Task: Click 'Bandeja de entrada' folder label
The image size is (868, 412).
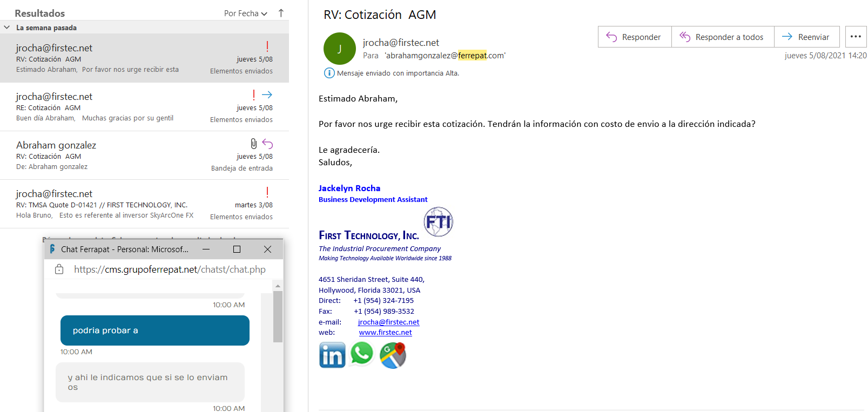Action: (241, 168)
